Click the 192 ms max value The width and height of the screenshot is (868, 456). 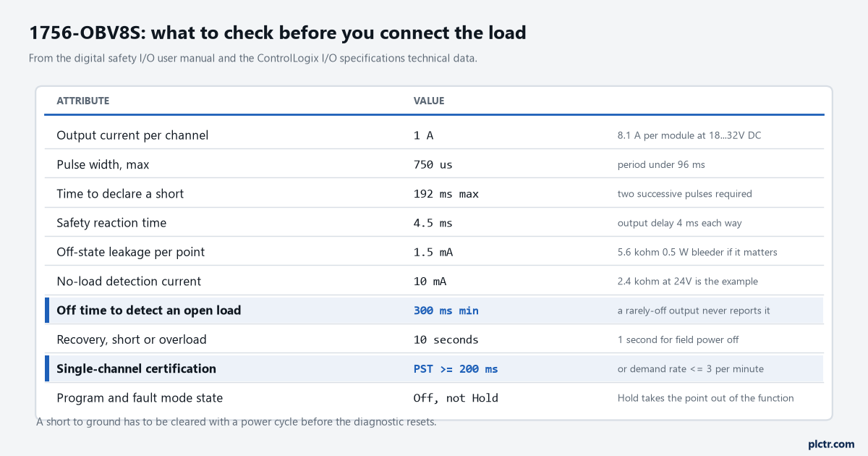click(x=446, y=194)
